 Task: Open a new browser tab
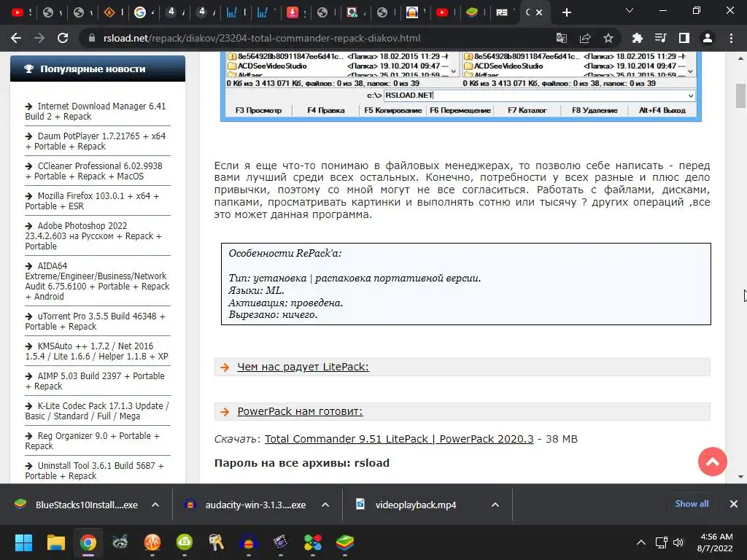566,12
